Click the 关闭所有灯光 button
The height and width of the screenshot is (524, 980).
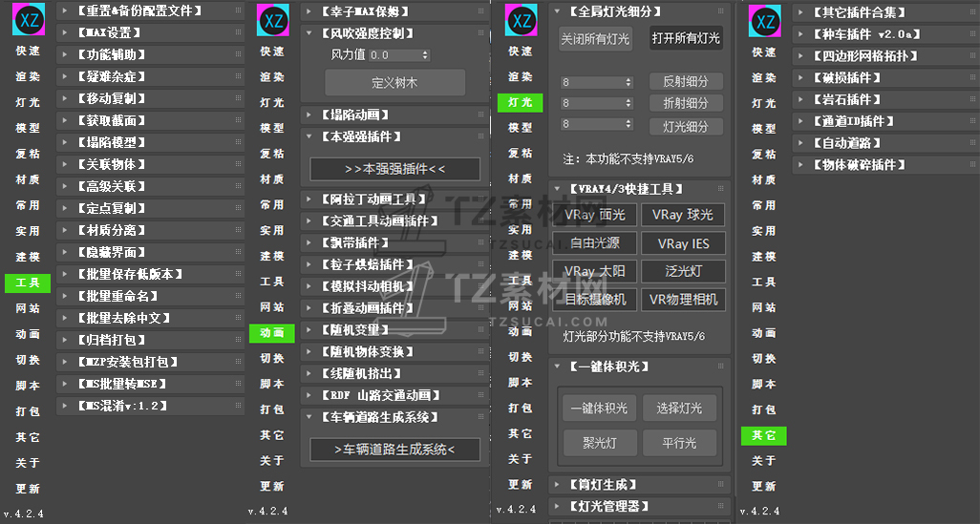tap(595, 39)
